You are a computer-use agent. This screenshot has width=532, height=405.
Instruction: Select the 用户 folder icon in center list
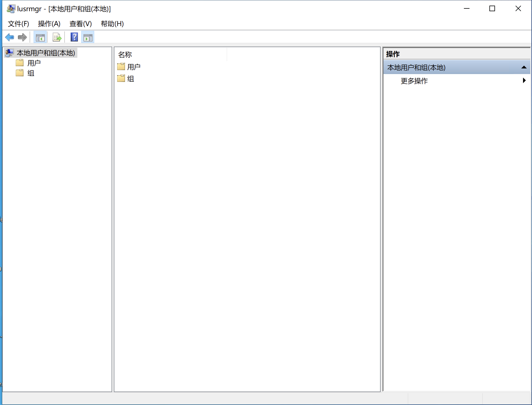[x=121, y=67]
